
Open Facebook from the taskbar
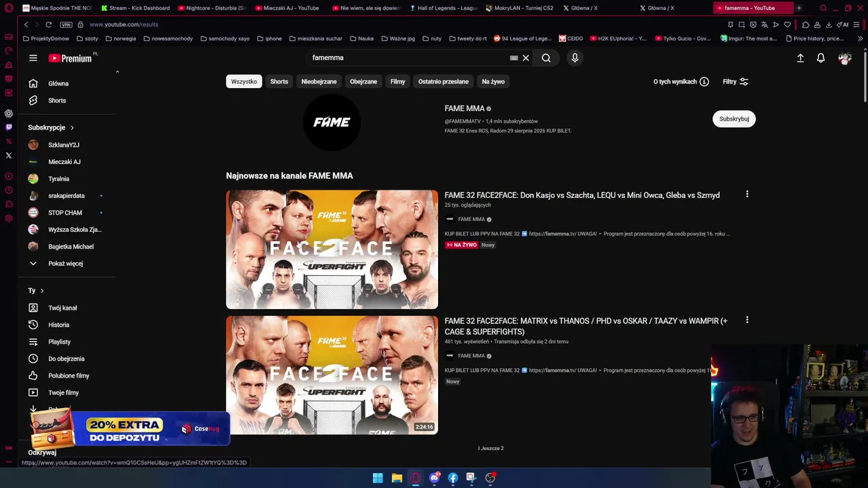453,478
